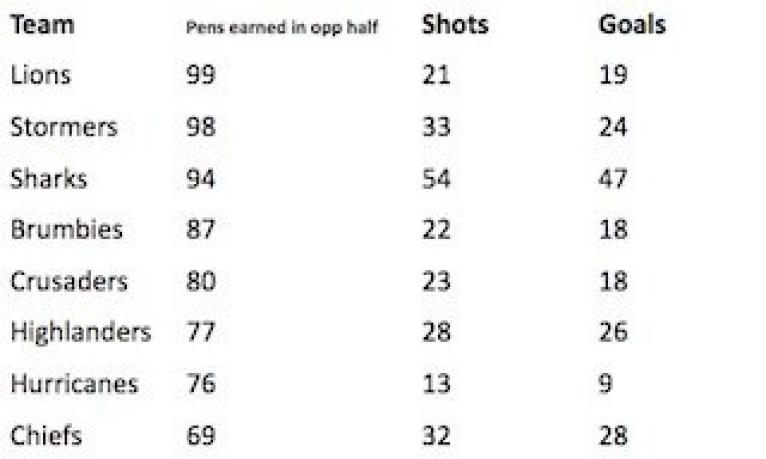Select the Brumbies team name
766x459 pixels.
(x=66, y=230)
